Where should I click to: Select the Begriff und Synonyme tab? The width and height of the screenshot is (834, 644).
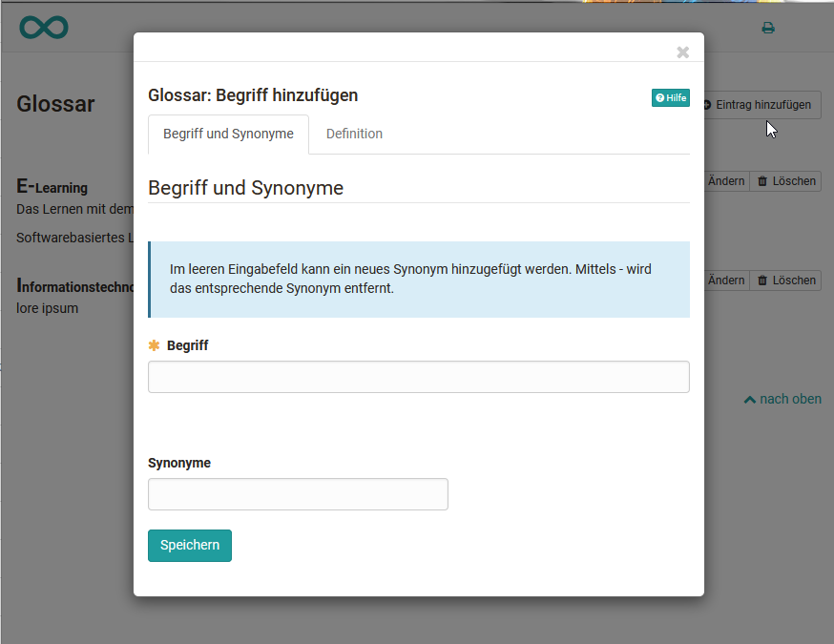click(228, 134)
